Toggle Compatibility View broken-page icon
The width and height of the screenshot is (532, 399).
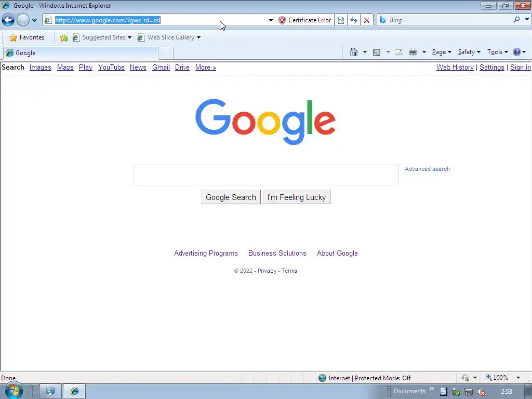tap(341, 20)
